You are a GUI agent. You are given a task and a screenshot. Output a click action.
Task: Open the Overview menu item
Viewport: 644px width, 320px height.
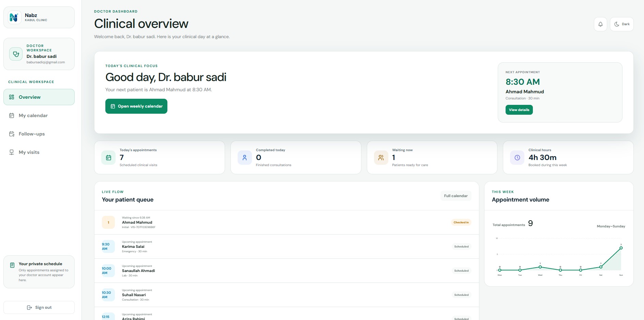(x=39, y=97)
